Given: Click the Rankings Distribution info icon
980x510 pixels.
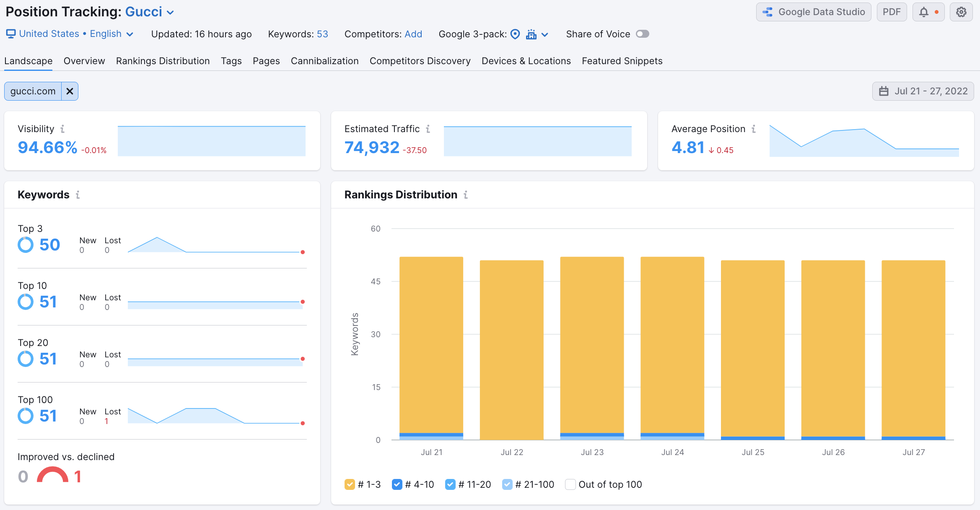Looking at the screenshot, I should pos(466,195).
